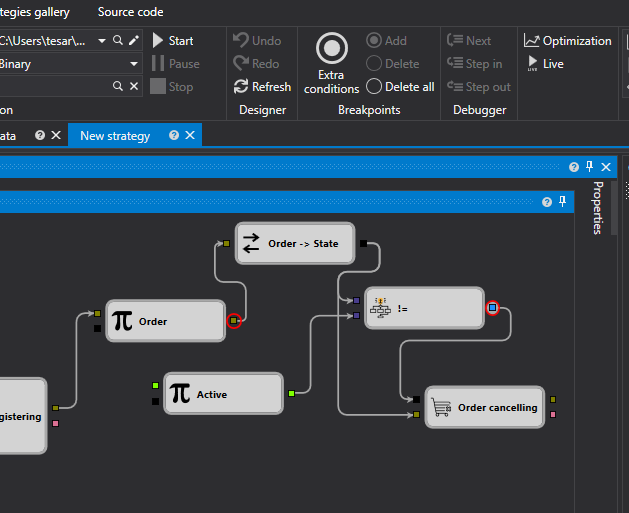Switch to the New strategy tab
The image size is (629, 513).
click(x=115, y=136)
